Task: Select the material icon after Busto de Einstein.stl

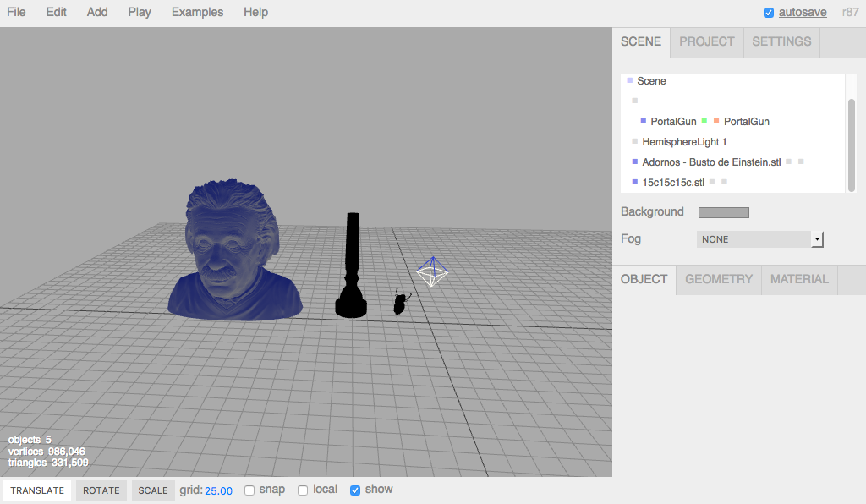Action: point(801,162)
